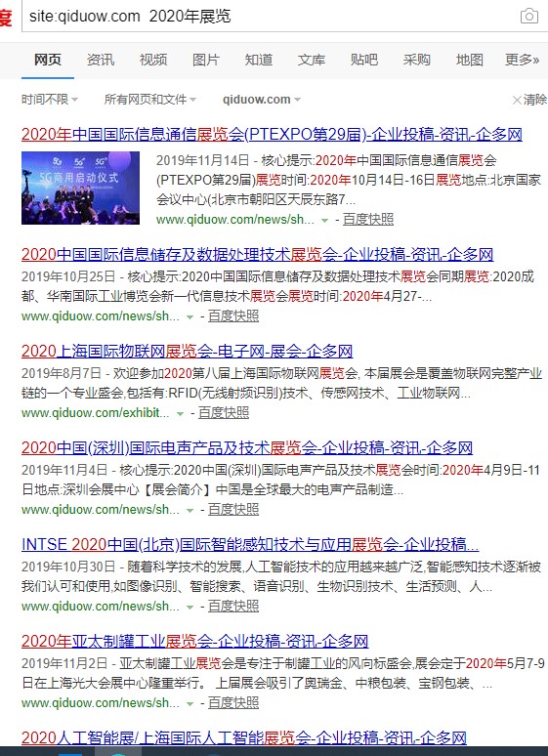
Task: Switch to the 视频 tab
Action: [x=153, y=60]
